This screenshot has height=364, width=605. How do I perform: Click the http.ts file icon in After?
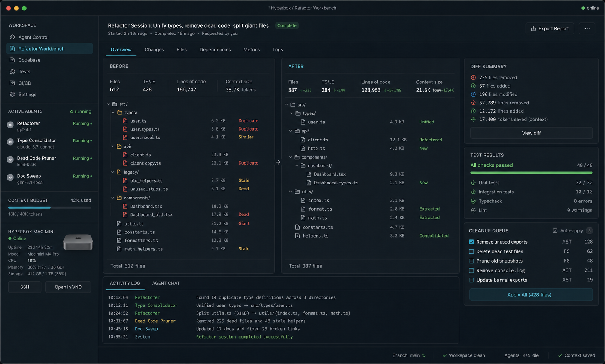tap(303, 148)
